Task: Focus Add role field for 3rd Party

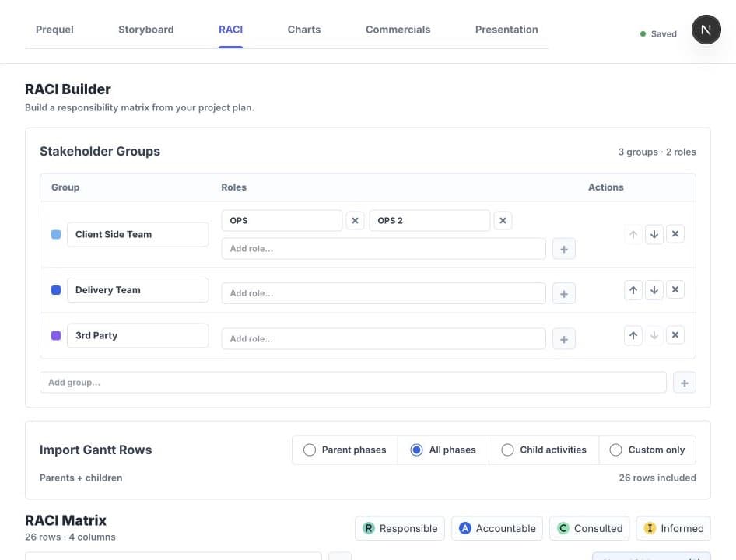Action: (384, 339)
